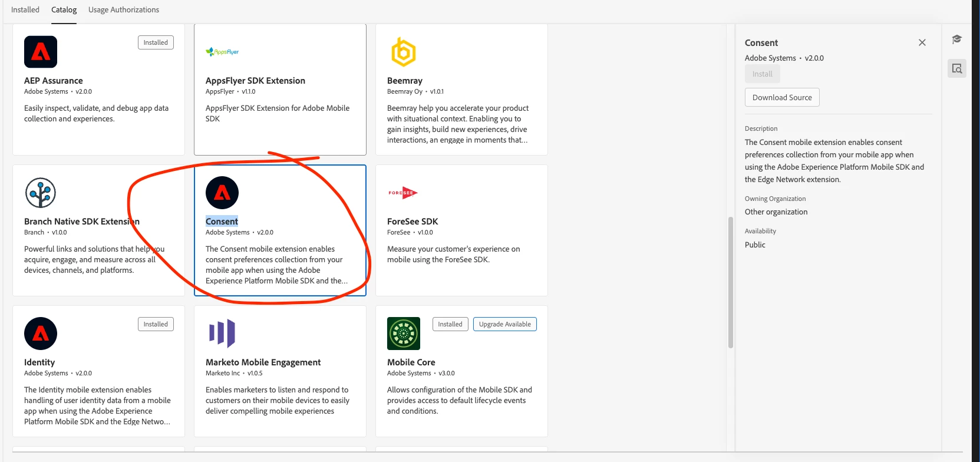The height and width of the screenshot is (462, 980).
Task: Click the AEP Assurance Adobe logo icon
Action: pos(41,52)
